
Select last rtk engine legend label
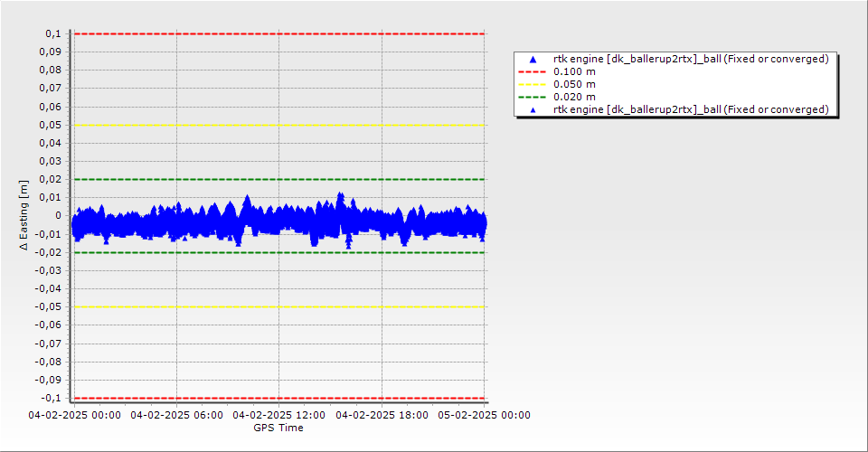tap(691, 109)
